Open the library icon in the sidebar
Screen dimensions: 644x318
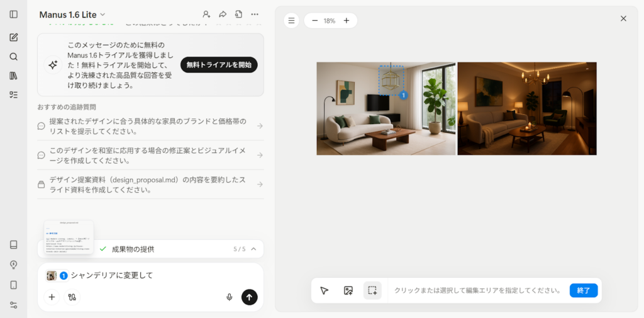pyautogui.click(x=14, y=76)
